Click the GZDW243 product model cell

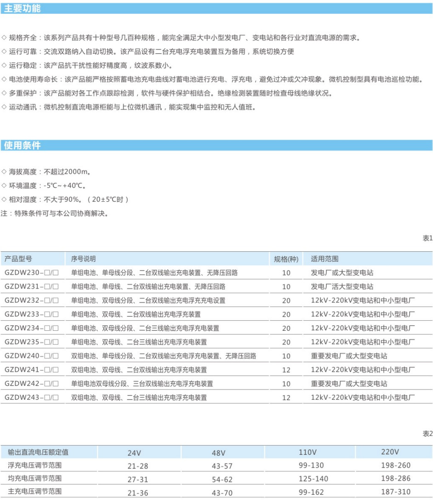tap(32, 398)
